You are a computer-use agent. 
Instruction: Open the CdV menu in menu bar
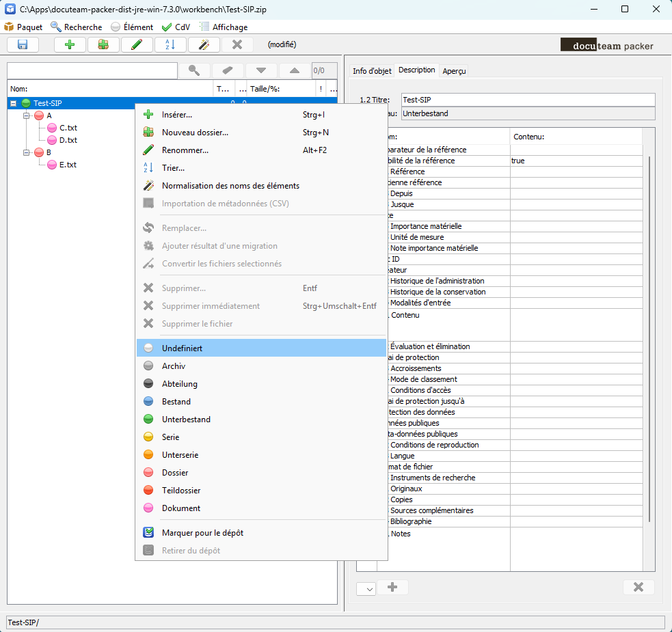176,27
